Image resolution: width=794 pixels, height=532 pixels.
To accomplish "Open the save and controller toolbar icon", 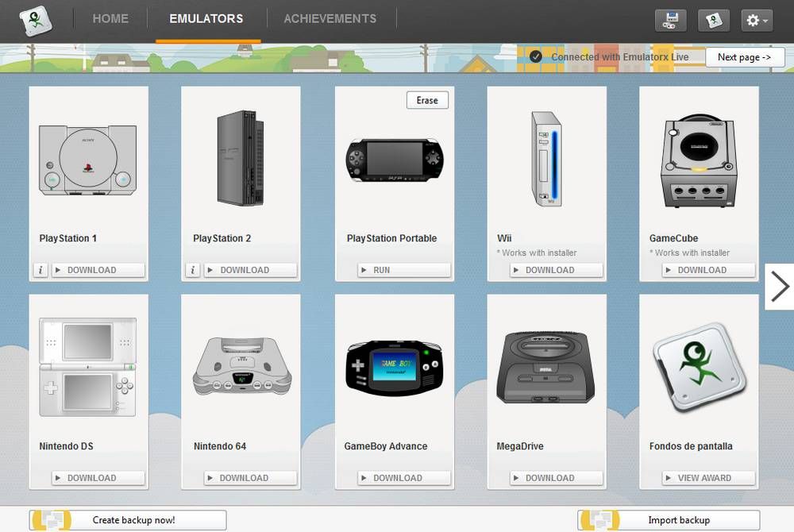I will [x=670, y=20].
